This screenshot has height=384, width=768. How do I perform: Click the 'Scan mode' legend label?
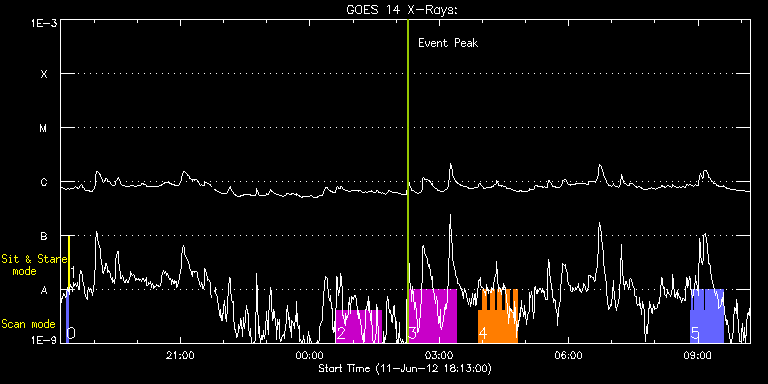tap(28, 324)
